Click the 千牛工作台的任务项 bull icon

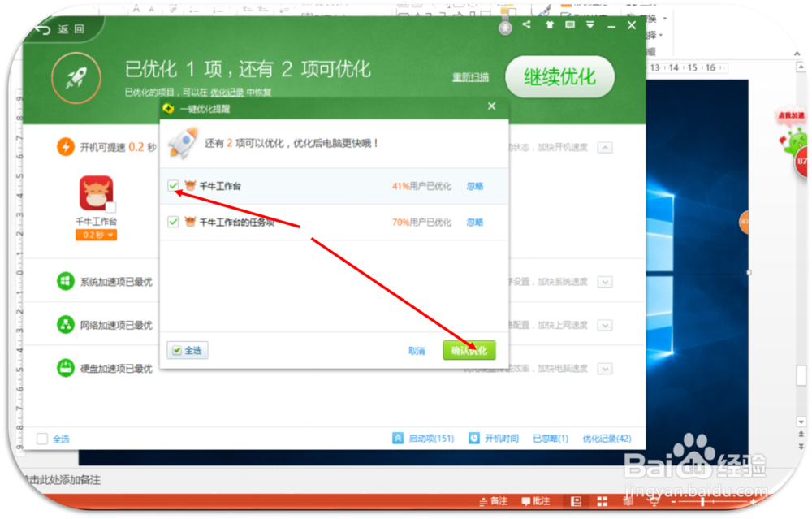click(x=190, y=222)
